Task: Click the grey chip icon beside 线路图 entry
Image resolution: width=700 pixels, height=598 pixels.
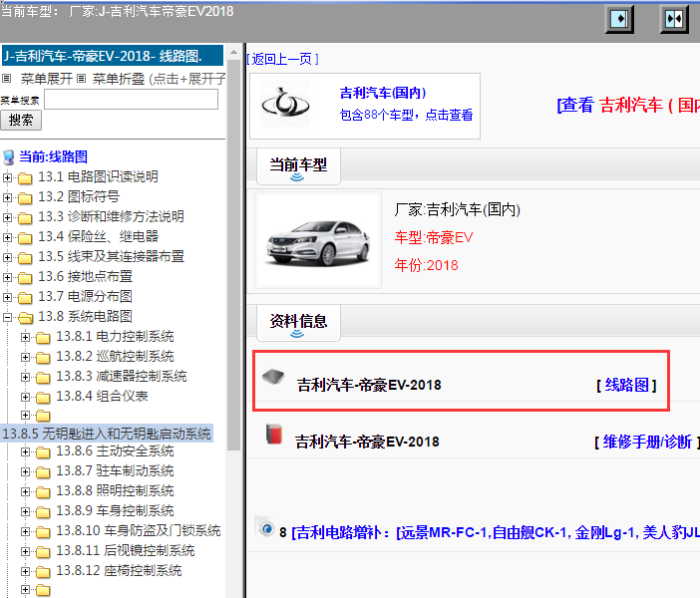Action: click(x=273, y=377)
